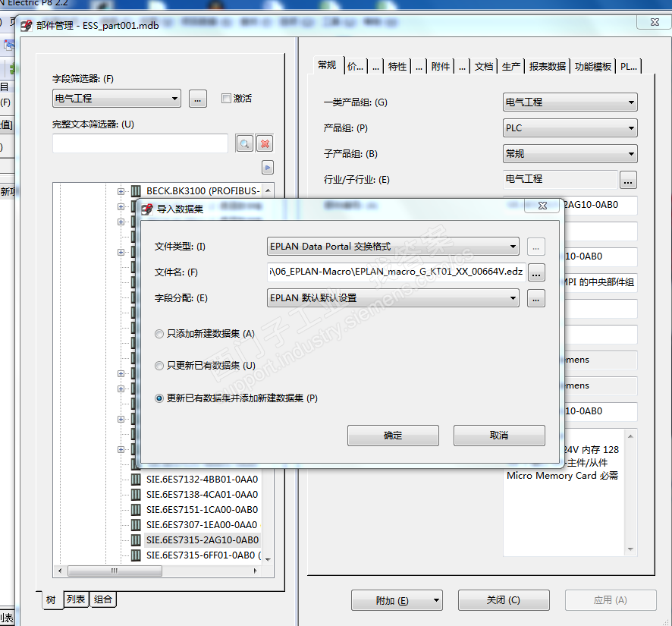Viewport: 672px width, 626px height.
Task: Click the browse button beside 文件名 field
Action: 536,272
